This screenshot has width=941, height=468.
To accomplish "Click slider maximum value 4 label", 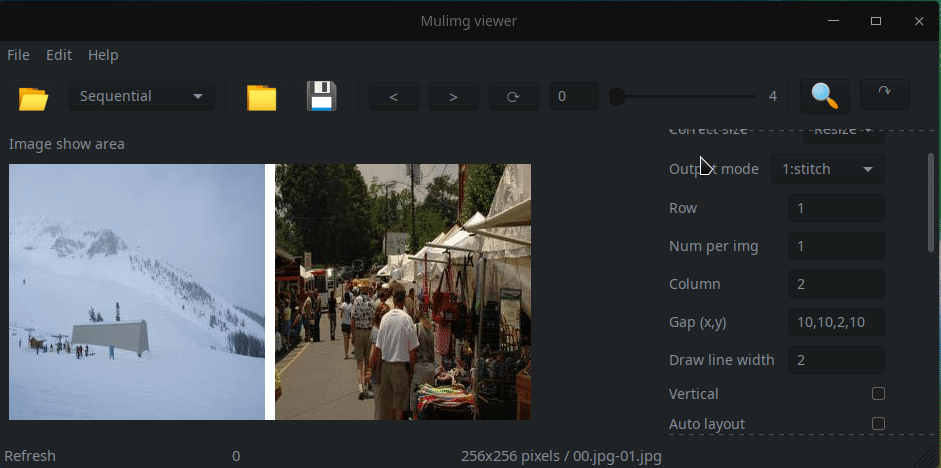I will tap(773, 97).
